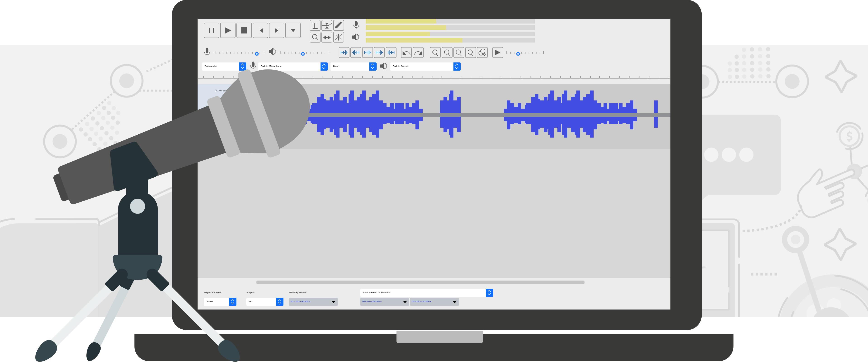Viewport: 868px width, 362px height.
Task: Start playback with the Play button
Action: (x=228, y=30)
